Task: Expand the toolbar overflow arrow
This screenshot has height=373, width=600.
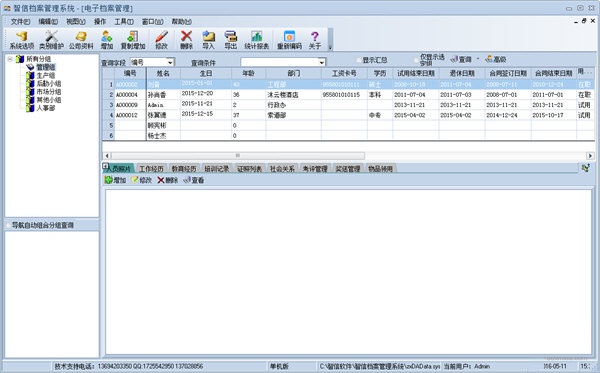Action: 330,48
